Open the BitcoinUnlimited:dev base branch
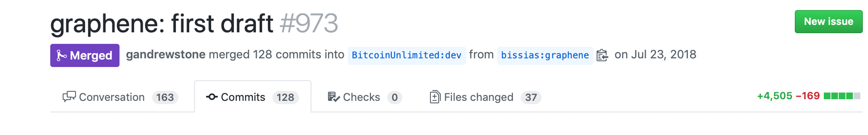Screen dimensions: 868x135 point(406,55)
